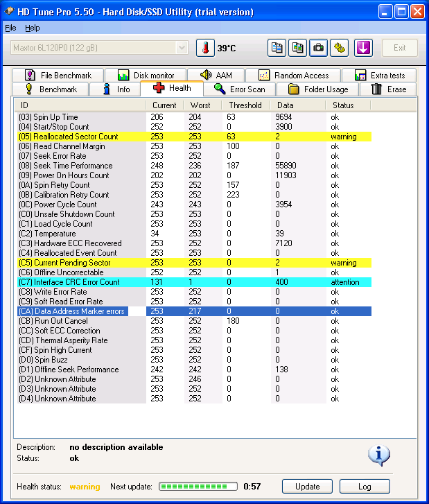Viewport: 429px width, 504px height.
Task: Click the Log button
Action: coord(365,487)
